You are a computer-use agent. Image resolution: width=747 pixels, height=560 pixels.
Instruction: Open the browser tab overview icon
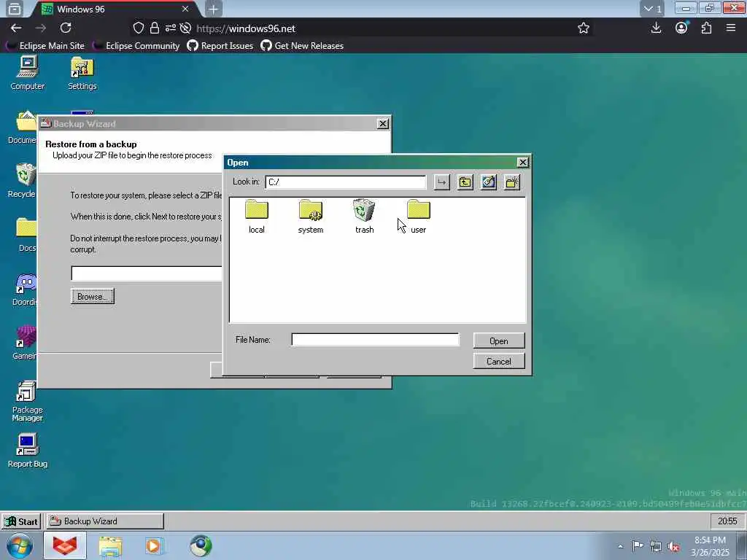coord(15,9)
